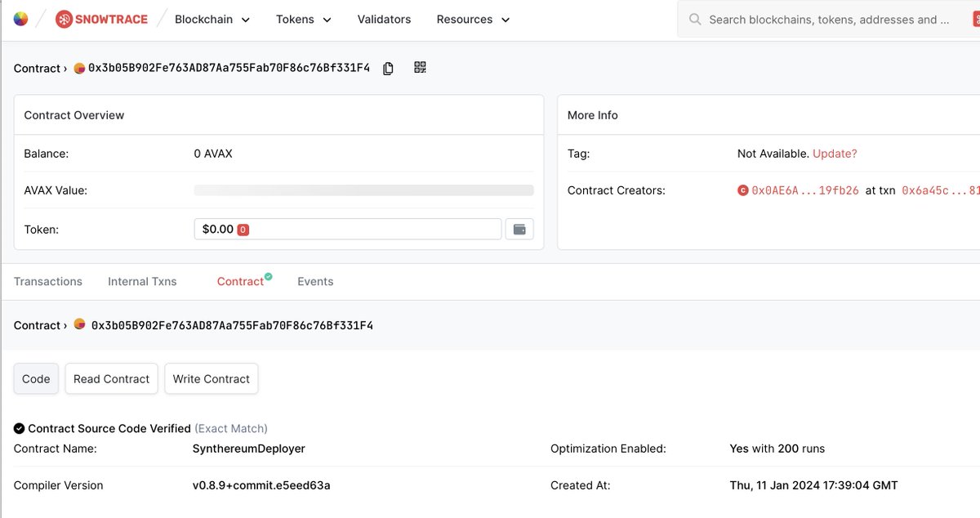Viewport: 980px width, 518px height.
Task: Click the 0 AVAX balance value
Action: [213, 154]
